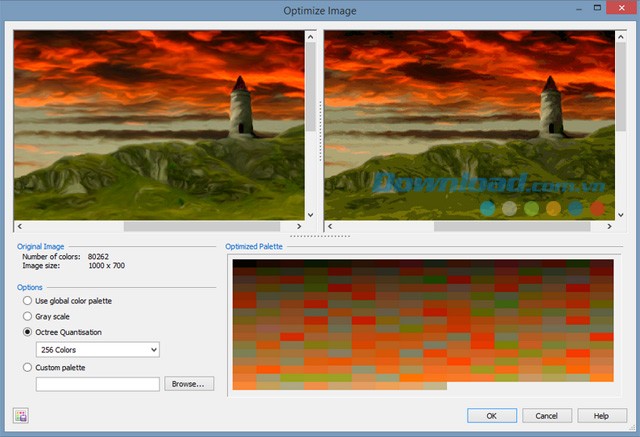The height and width of the screenshot is (437, 640).
Task: Click up arrow of original preview scrollbar
Action: [311, 36]
